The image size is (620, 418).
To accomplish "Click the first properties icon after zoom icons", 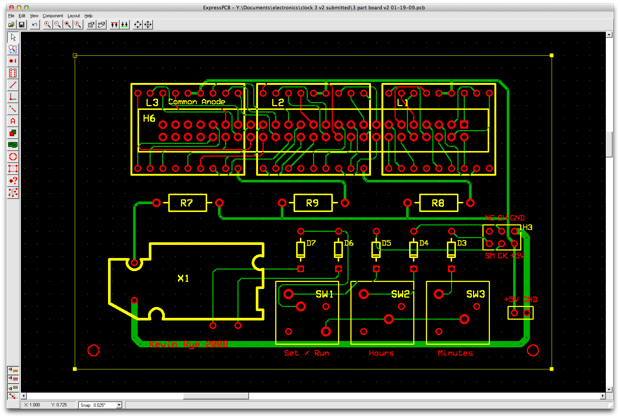I will (x=91, y=25).
